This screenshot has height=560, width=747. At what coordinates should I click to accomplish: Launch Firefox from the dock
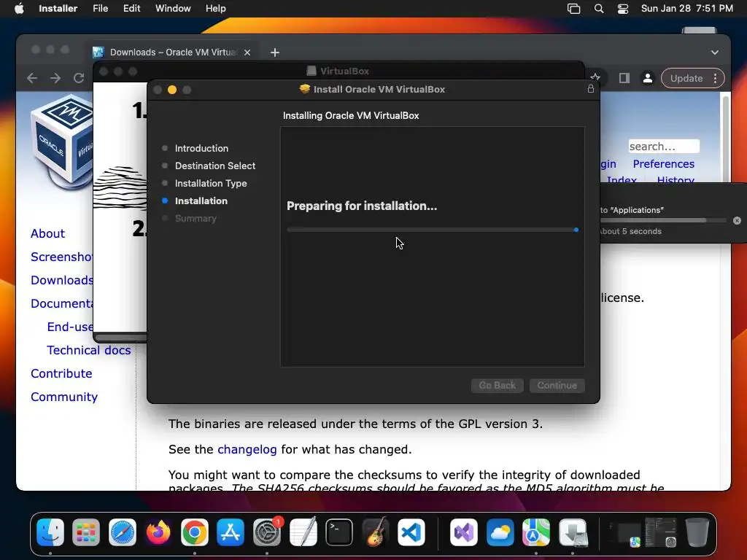pos(158,532)
